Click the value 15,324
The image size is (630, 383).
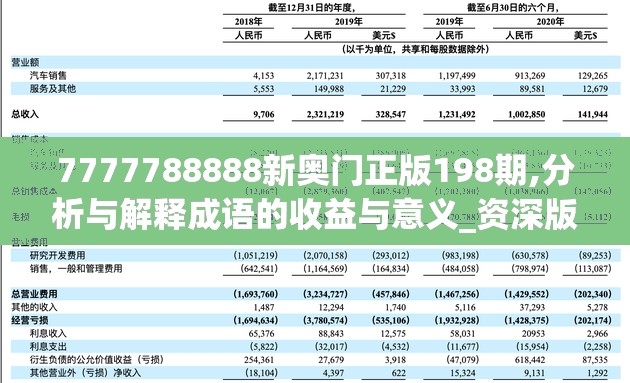463,373
